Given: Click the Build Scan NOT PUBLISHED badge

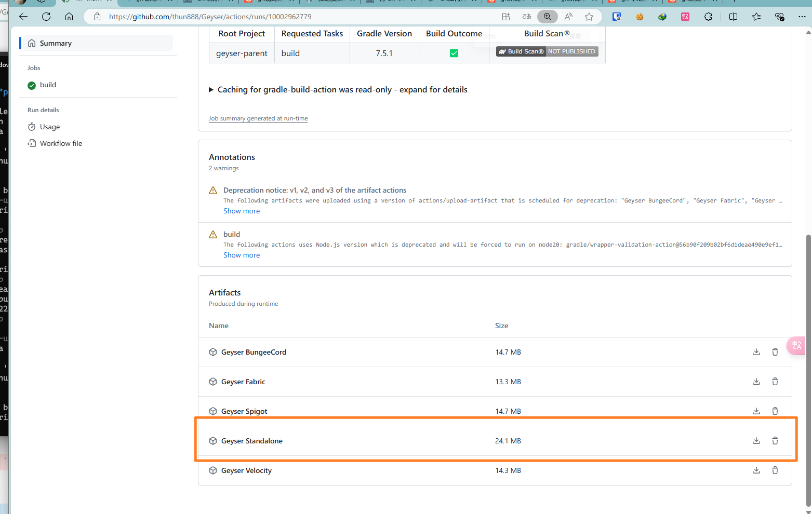Looking at the screenshot, I should (x=547, y=51).
